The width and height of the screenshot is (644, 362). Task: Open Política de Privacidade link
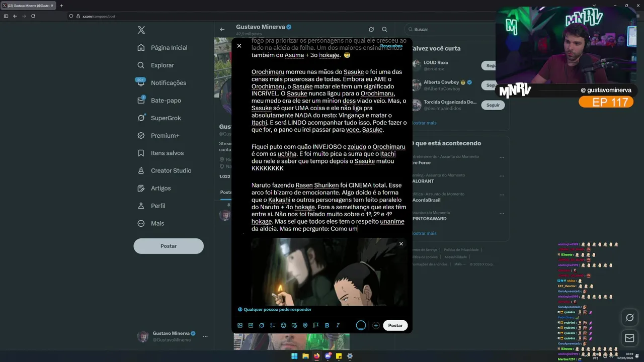pos(461,249)
